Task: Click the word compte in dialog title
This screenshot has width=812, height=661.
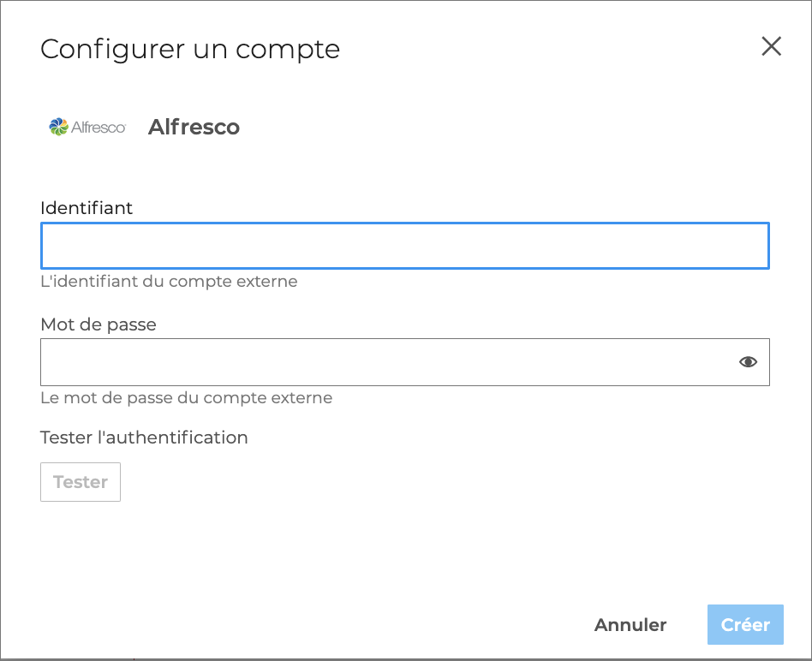Action: coord(288,50)
